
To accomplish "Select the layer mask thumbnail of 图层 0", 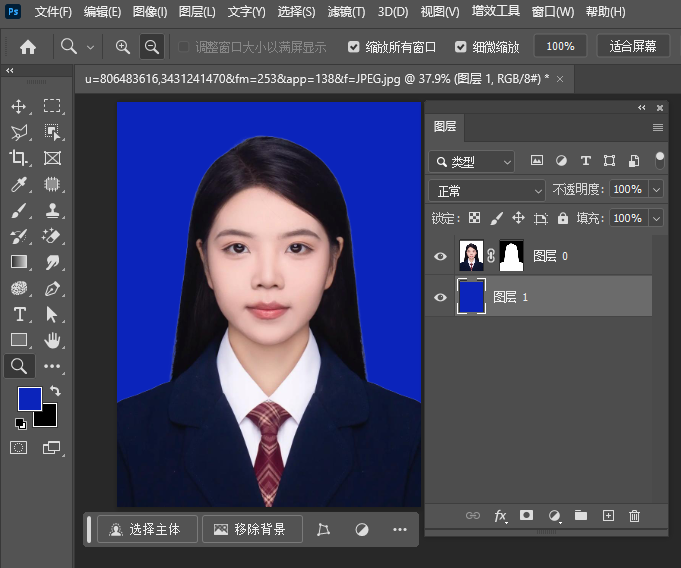I will [511, 257].
